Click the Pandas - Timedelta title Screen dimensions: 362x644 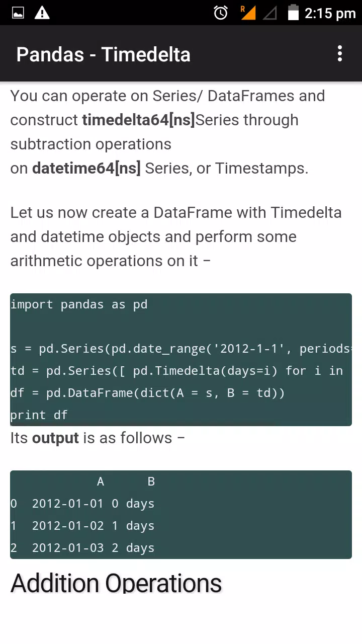coord(103,54)
